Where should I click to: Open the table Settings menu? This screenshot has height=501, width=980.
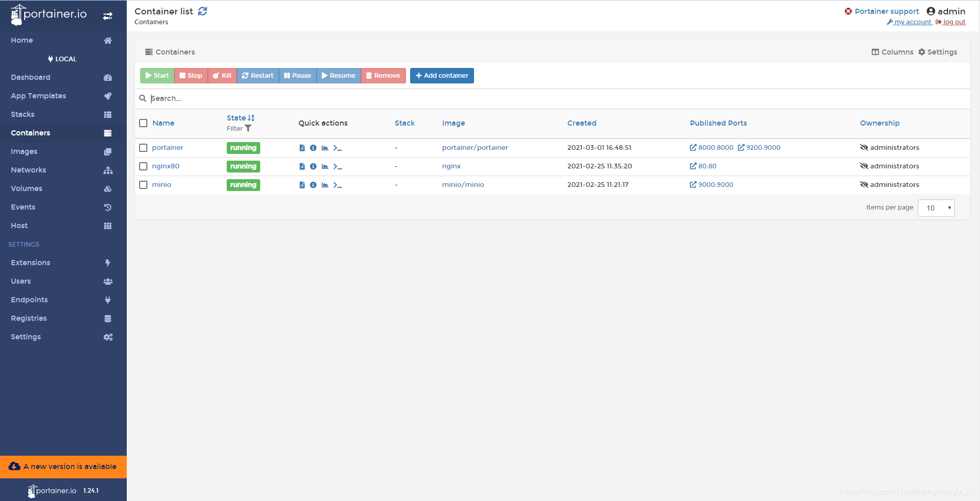[x=938, y=52]
